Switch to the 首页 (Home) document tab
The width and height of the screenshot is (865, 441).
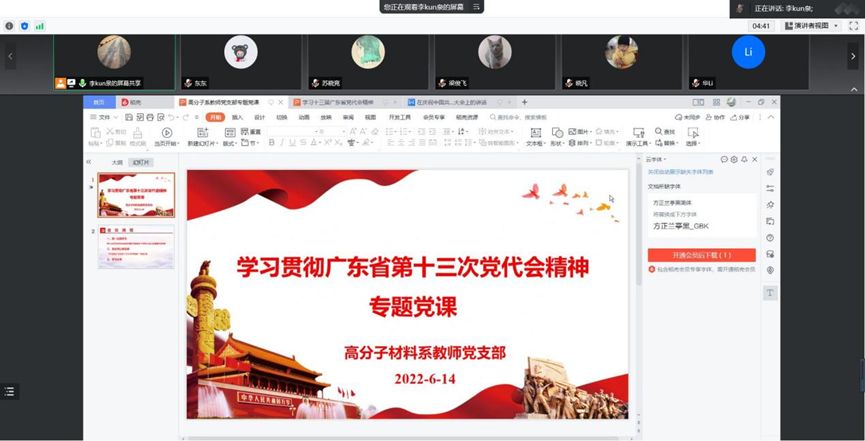pyautogui.click(x=99, y=102)
